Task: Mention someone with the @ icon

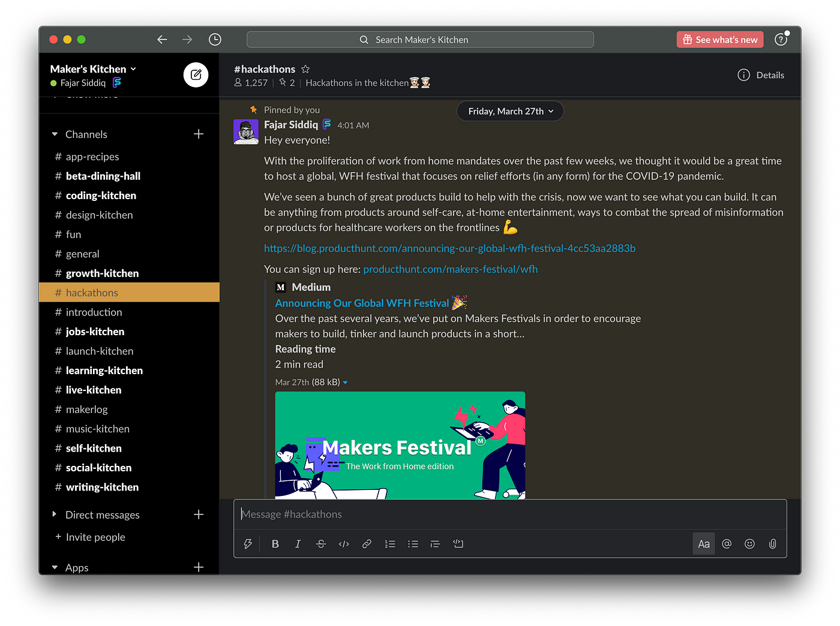Action: tap(727, 544)
